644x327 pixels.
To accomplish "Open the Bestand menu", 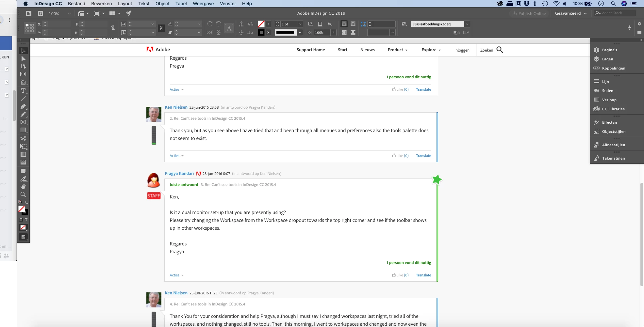I will (x=76, y=4).
